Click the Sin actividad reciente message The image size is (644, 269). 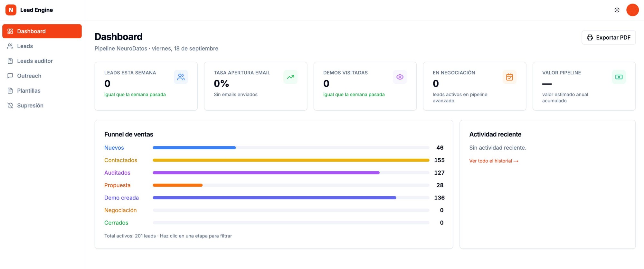pos(498,148)
